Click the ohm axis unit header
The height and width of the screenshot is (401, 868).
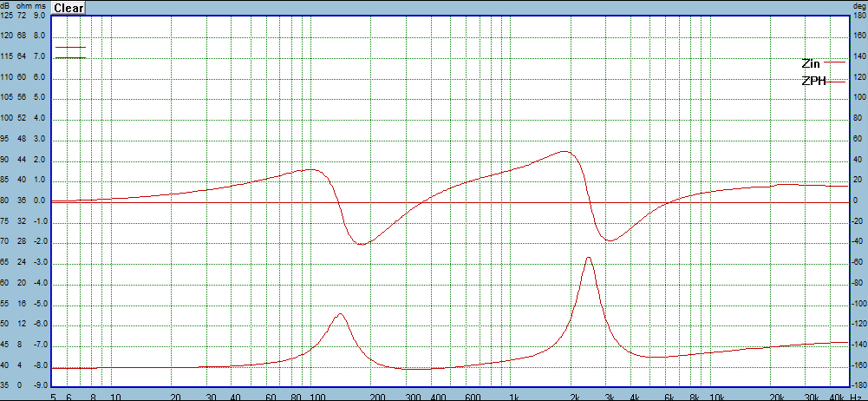tap(23, 5)
